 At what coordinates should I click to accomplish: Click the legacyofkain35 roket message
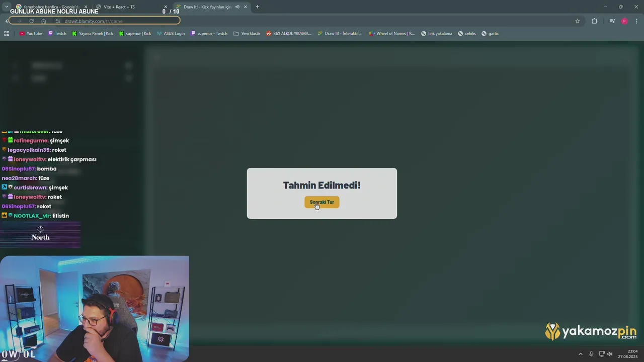[x=34, y=150]
